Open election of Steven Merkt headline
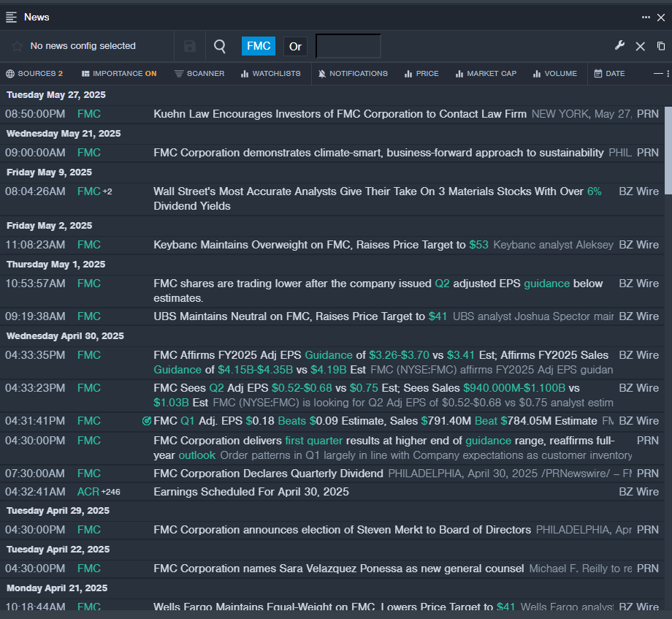The height and width of the screenshot is (619, 672). pos(342,530)
